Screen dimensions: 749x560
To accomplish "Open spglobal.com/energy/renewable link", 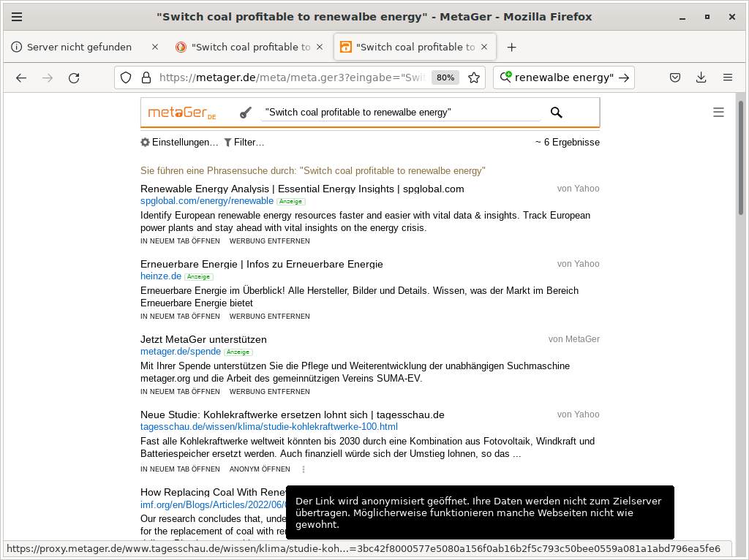I will point(207,201).
